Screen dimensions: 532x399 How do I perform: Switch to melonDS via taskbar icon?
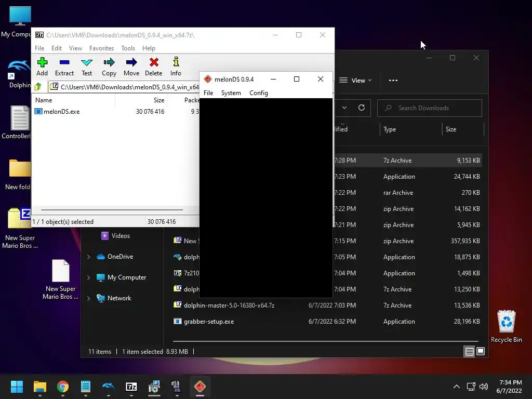click(x=200, y=387)
